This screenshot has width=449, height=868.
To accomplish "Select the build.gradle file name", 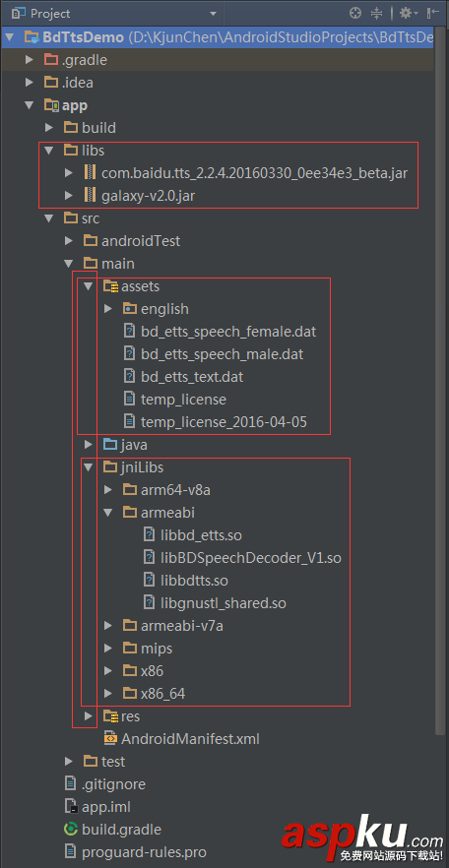I will pos(121,830).
